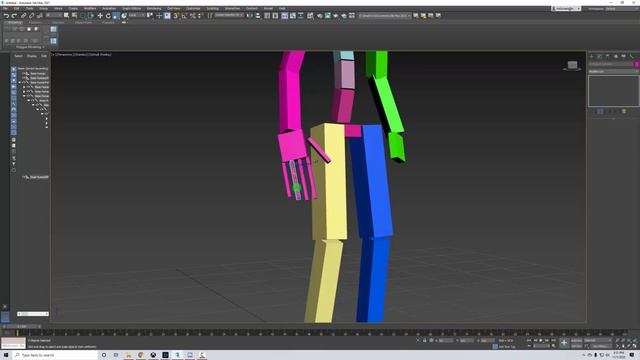
Task: Click the Key Filters button
Action: point(600,346)
